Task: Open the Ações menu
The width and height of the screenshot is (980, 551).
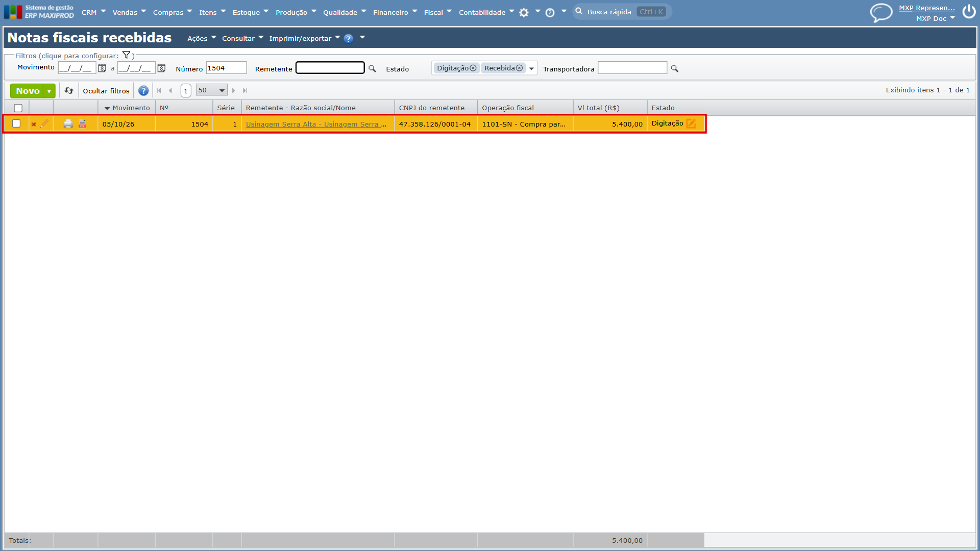Action: tap(202, 38)
